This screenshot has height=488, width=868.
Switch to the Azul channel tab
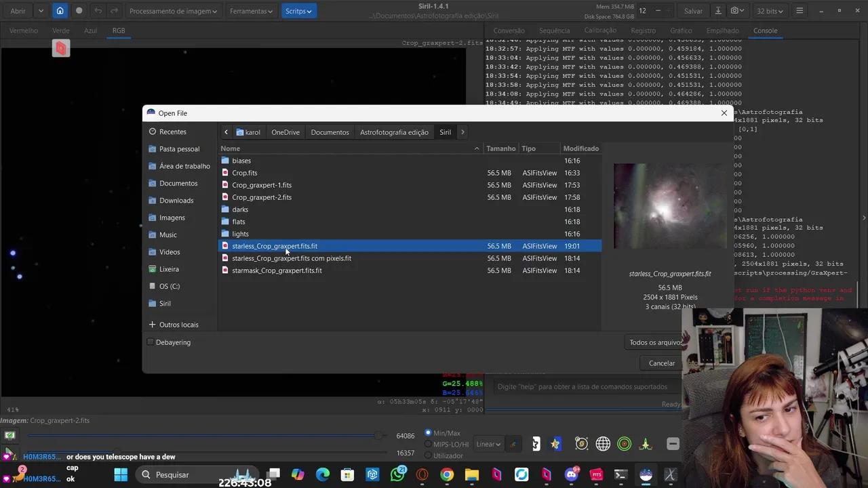pyautogui.click(x=90, y=30)
